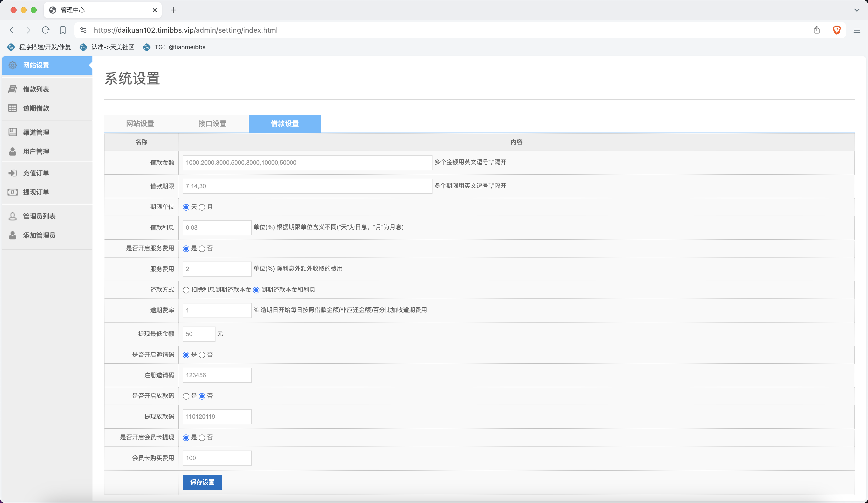Open the browser hamburger menu
Image resolution: width=868 pixels, height=503 pixels.
[857, 30]
